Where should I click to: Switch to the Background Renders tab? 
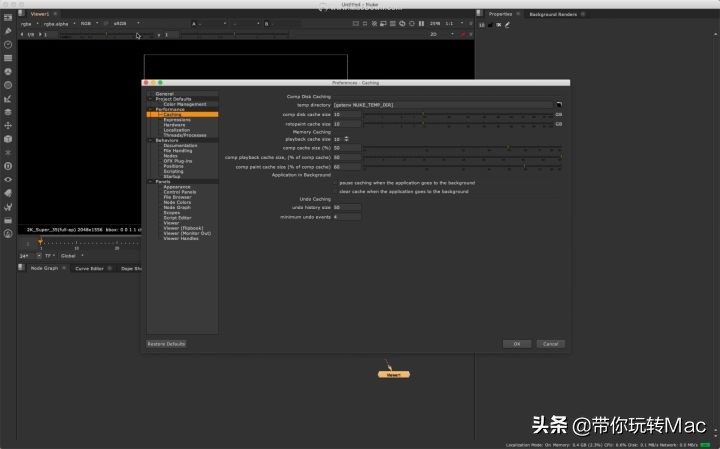[x=553, y=14]
